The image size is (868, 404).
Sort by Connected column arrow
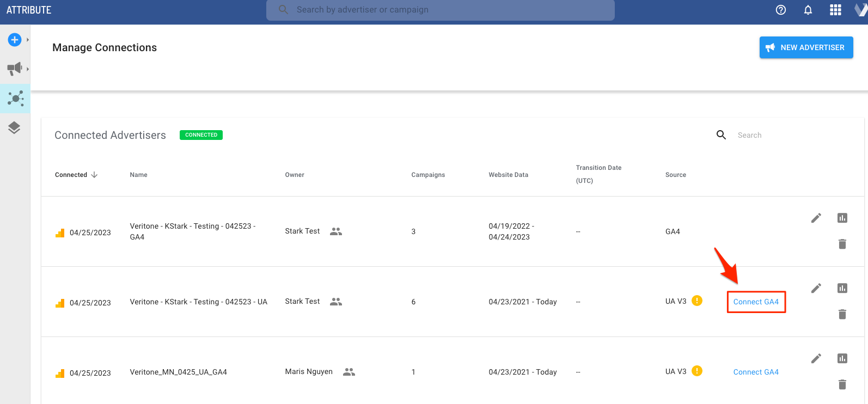point(94,175)
